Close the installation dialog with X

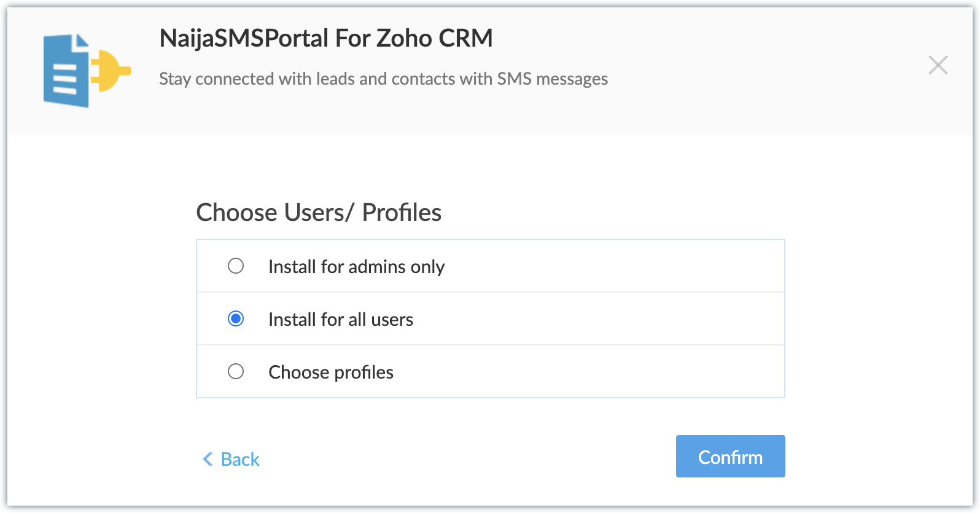click(938, 65)
